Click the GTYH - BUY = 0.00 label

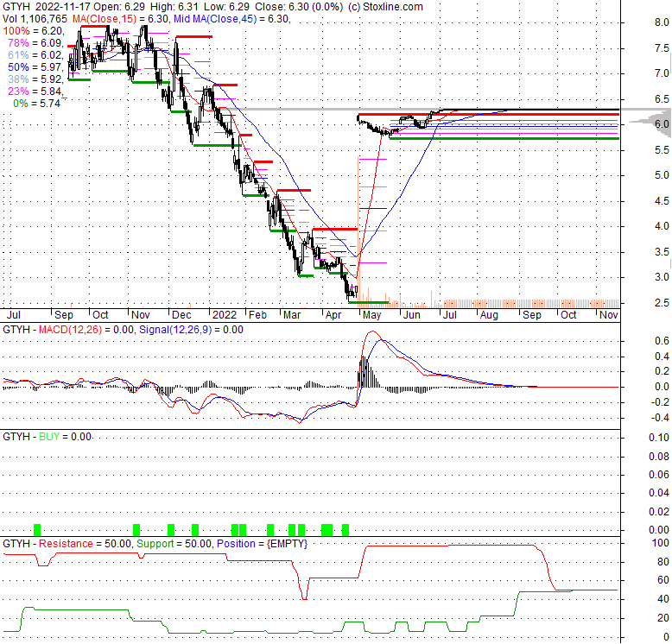(x=47, y=437)
